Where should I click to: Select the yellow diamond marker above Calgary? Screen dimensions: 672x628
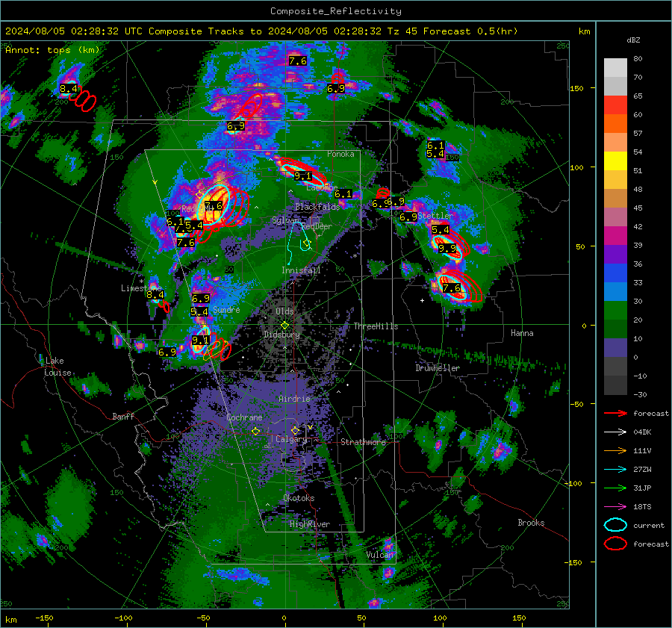295,430
